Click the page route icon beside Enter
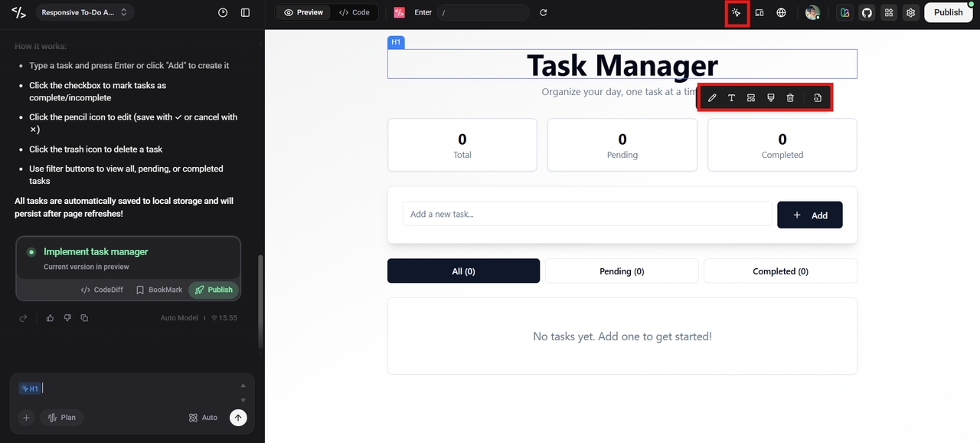This screenshot has width=980, height=443. click(399, 12)
